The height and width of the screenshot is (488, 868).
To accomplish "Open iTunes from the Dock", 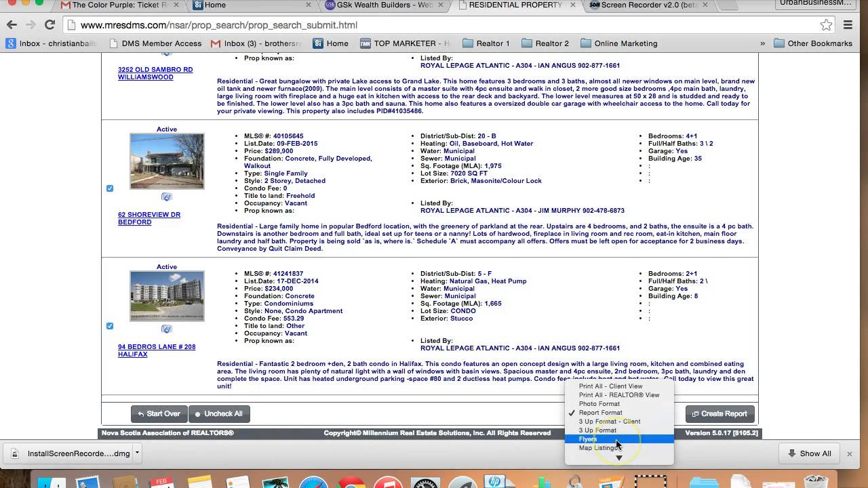I will tap(388, 483).
